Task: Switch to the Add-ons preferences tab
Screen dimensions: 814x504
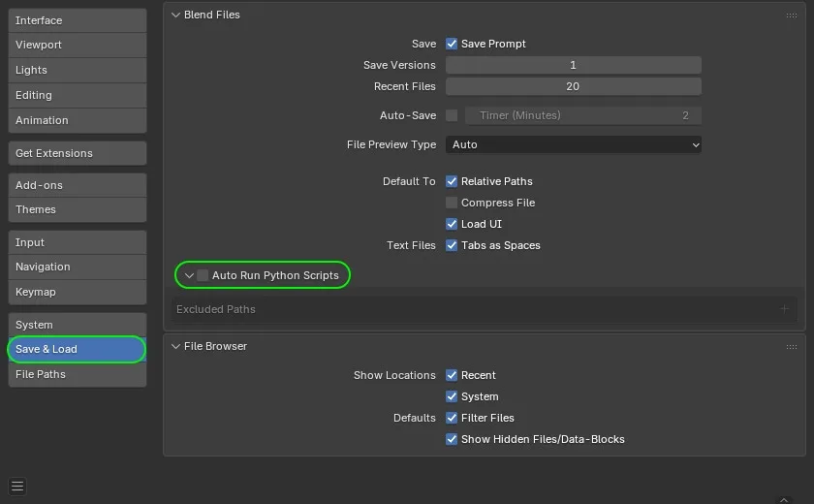Action: (78, 185)
